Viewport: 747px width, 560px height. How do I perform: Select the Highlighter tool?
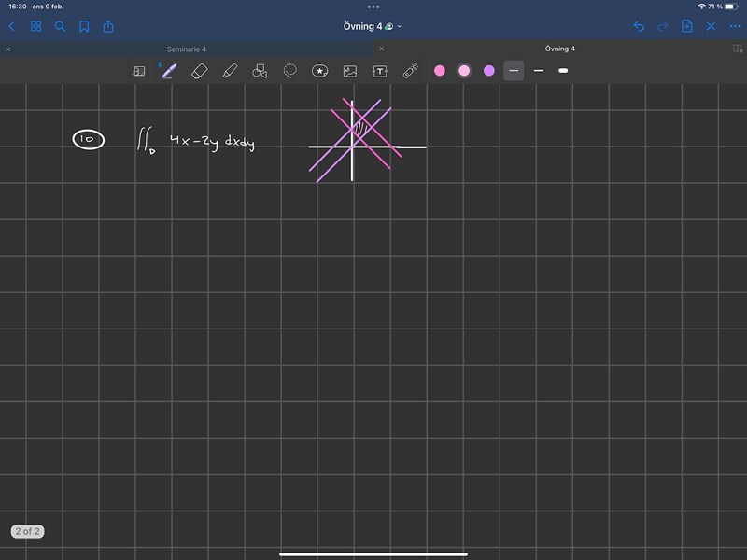pyautogui.click(x=230, y=71)
